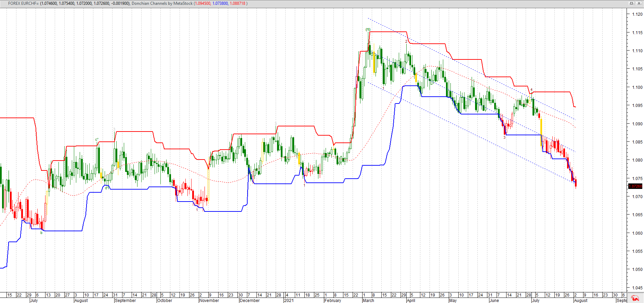Click the February month label
This screenshot has width=644, height=303.
coord(333,301)
